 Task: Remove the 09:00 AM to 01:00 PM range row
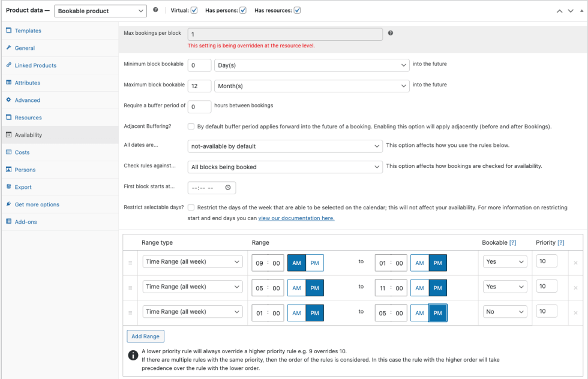click(x=575, y=263)
